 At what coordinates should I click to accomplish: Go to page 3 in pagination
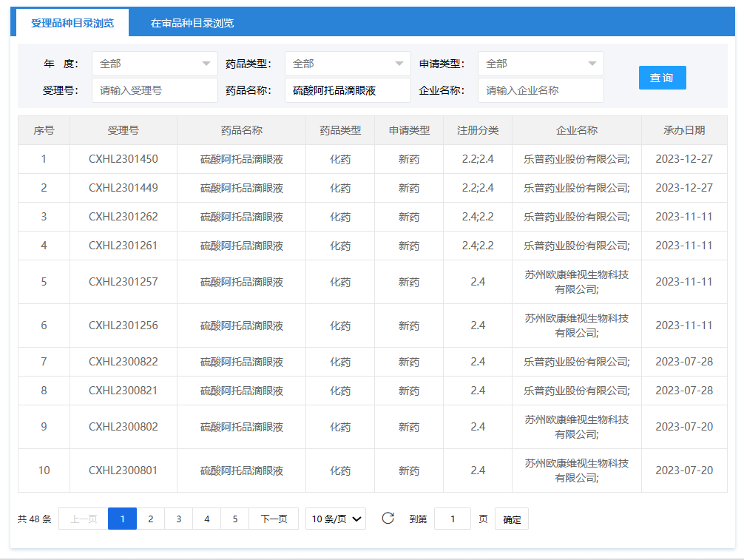tap(178, 519)
